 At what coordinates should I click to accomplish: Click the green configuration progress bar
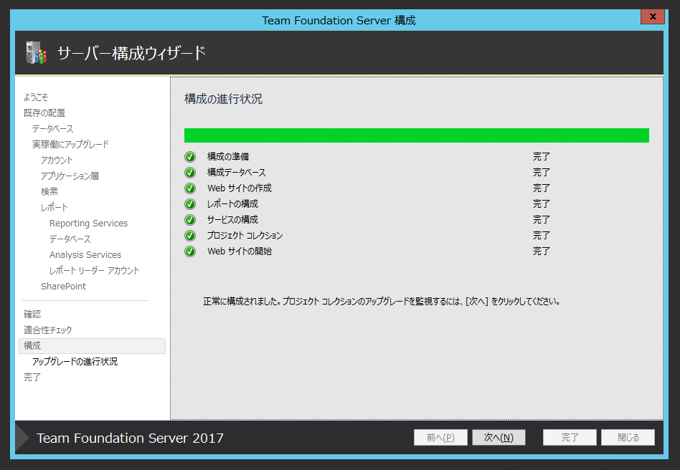416,135
